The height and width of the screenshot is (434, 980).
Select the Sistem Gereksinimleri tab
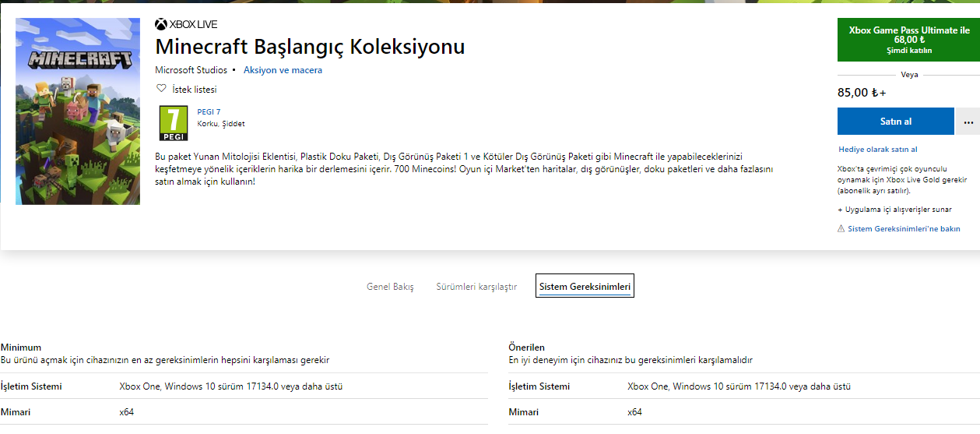pos(585,287)
